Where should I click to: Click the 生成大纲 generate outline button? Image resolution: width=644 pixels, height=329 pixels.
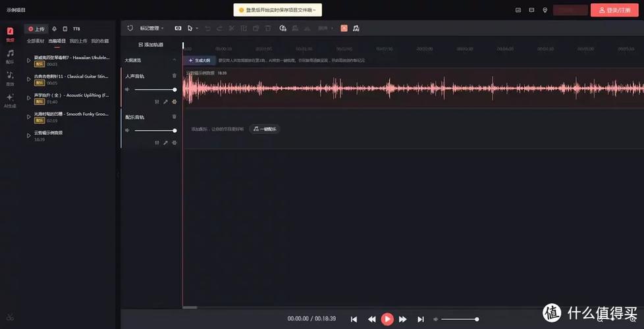click(x=200, y=61)
